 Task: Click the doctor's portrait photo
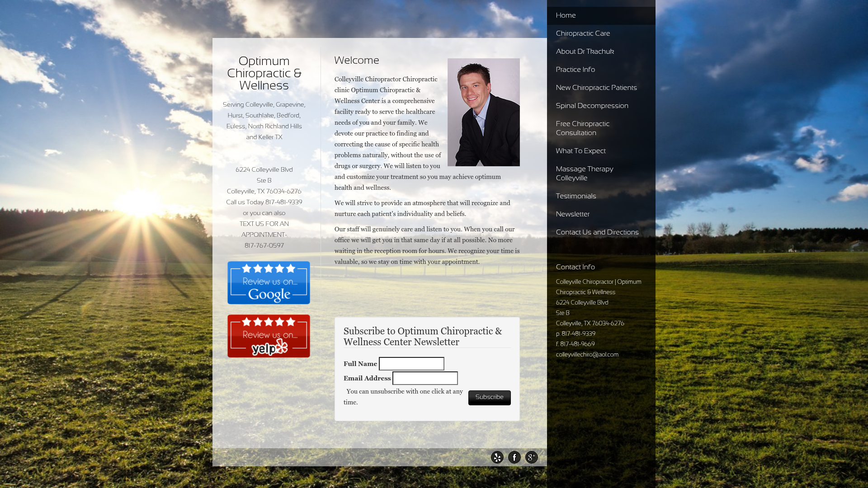point(483,112)
